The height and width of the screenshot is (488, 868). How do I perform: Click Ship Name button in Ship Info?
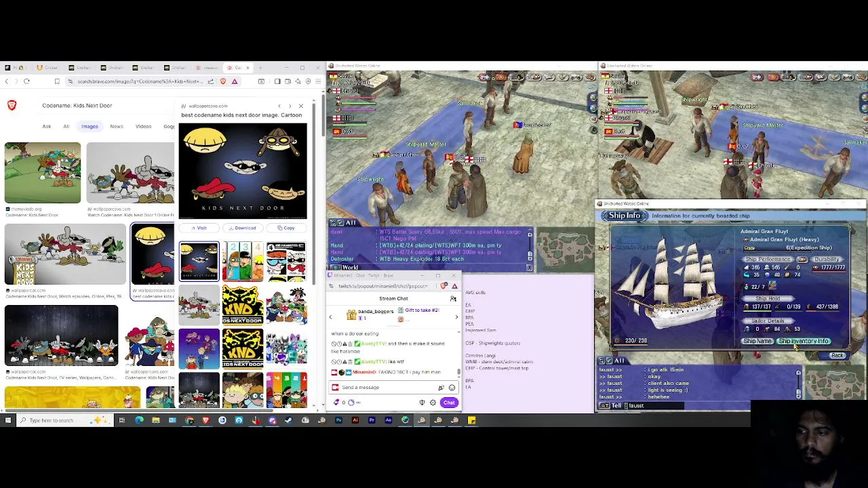(x=757, y=342)
